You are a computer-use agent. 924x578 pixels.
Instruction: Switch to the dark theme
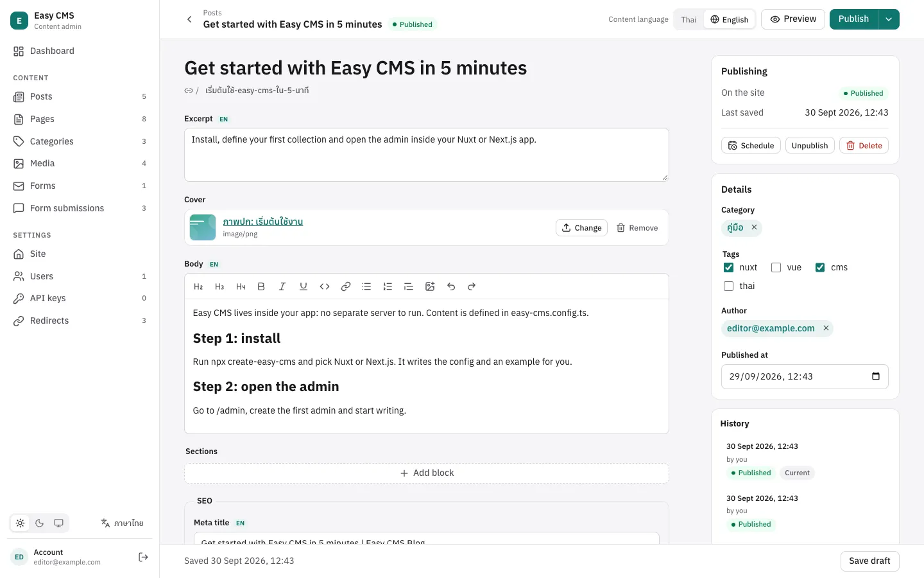pyautogui.click(x=40, y=523)
